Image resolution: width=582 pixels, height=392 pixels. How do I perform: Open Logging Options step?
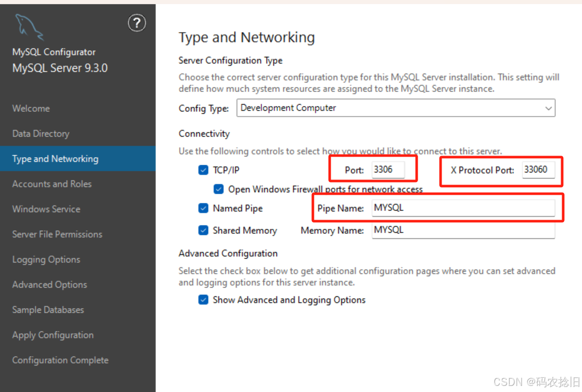click(x=46, y=260)
